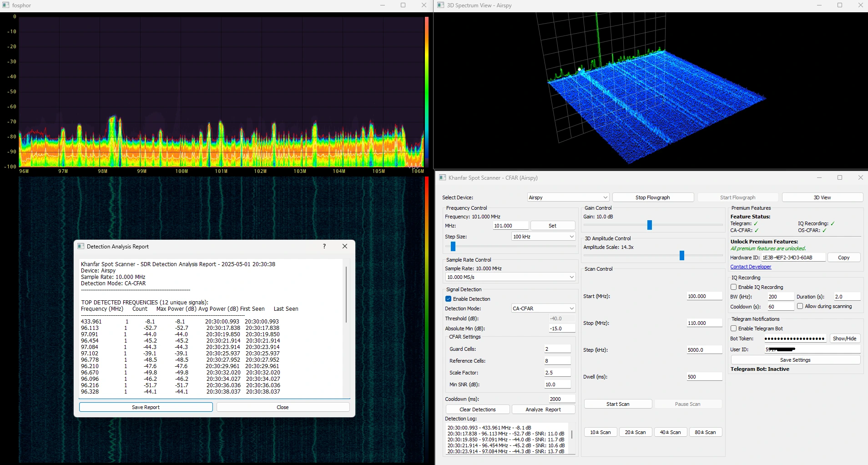Viewport: 868px width, 465px height.
Task: Click the scan Step (kHz) field
Action: [x=704, y=350]
